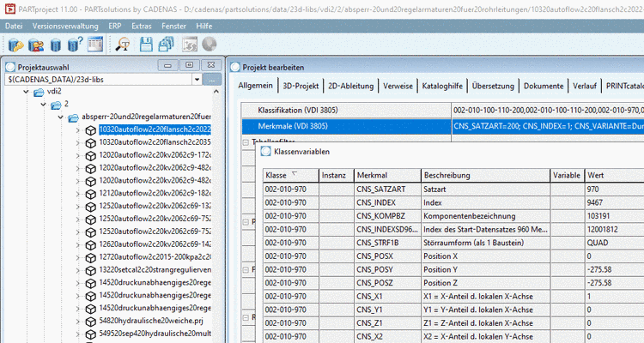Open the Extras menu

142,26
